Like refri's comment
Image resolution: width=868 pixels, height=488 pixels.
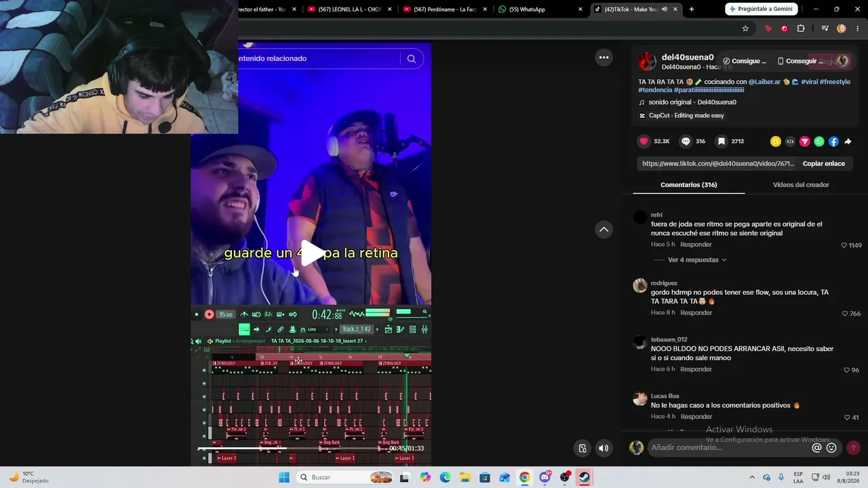844,245
